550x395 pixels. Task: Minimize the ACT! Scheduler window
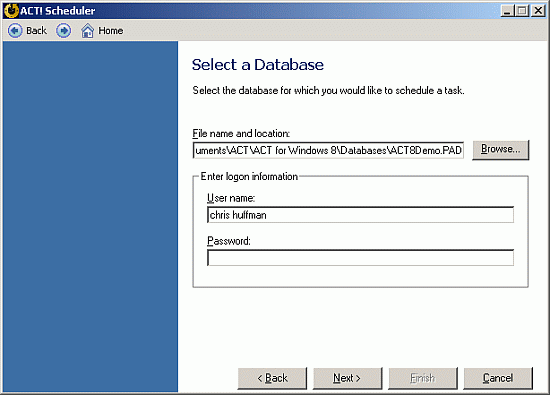point(507,11)
